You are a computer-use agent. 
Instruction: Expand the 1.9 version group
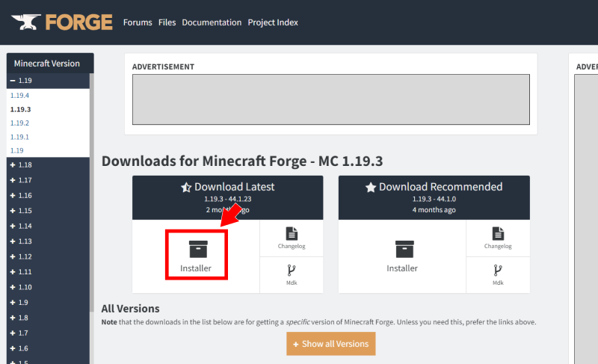click(48, 302)
